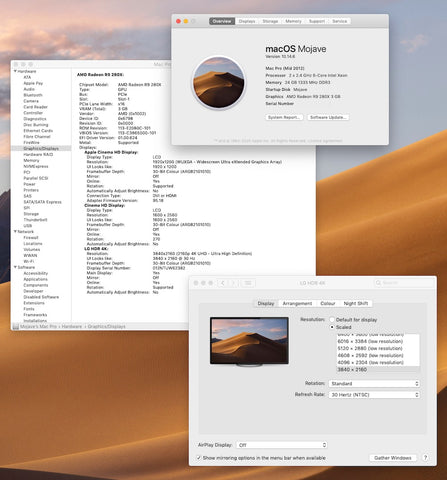Select Thunderbolt in the sidebar
The height and width of the screenshot is (480, 447).
point(35,220)
